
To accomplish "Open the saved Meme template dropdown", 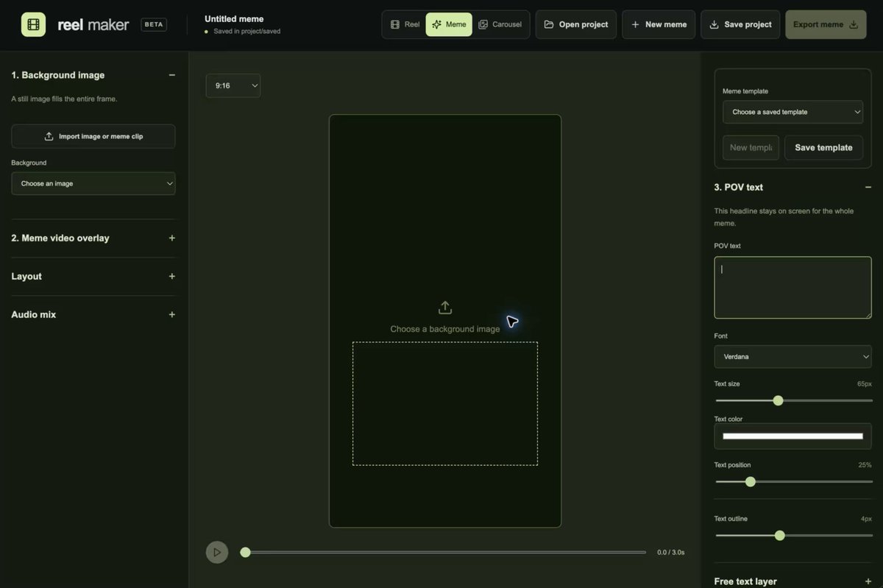I will [x=792, y=112].
